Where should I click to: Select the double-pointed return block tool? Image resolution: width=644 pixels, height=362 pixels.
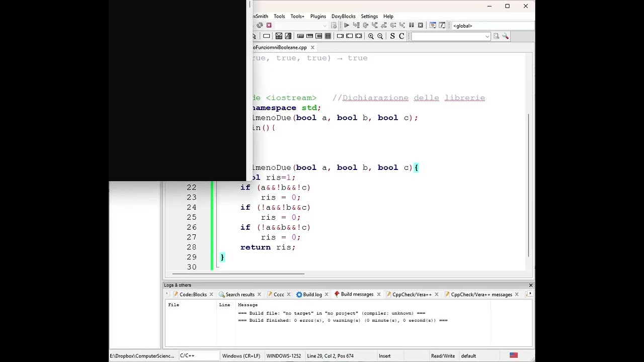359,36
